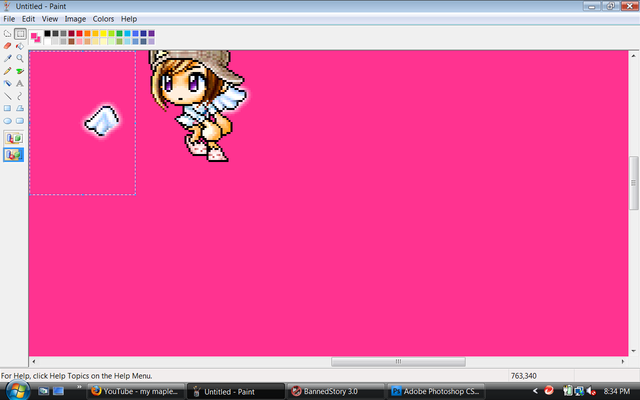Select the Free-Form Select tool

(x=7, y=33)
